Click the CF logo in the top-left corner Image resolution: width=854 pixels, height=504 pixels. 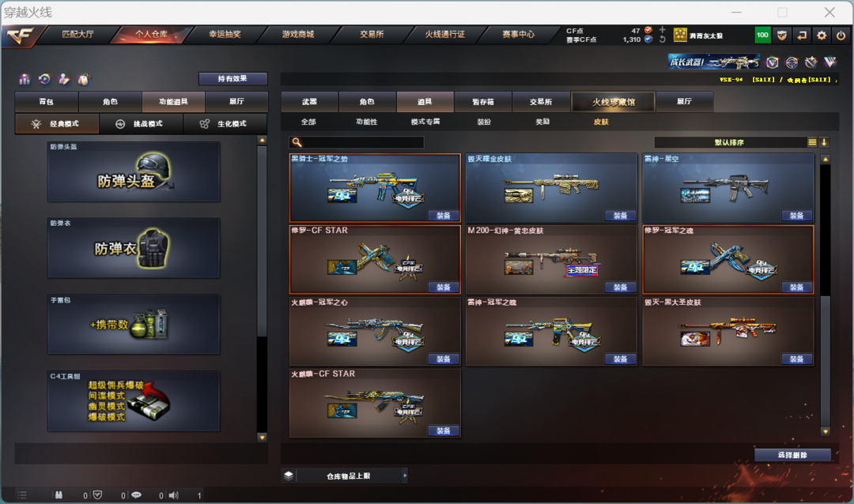21,36
